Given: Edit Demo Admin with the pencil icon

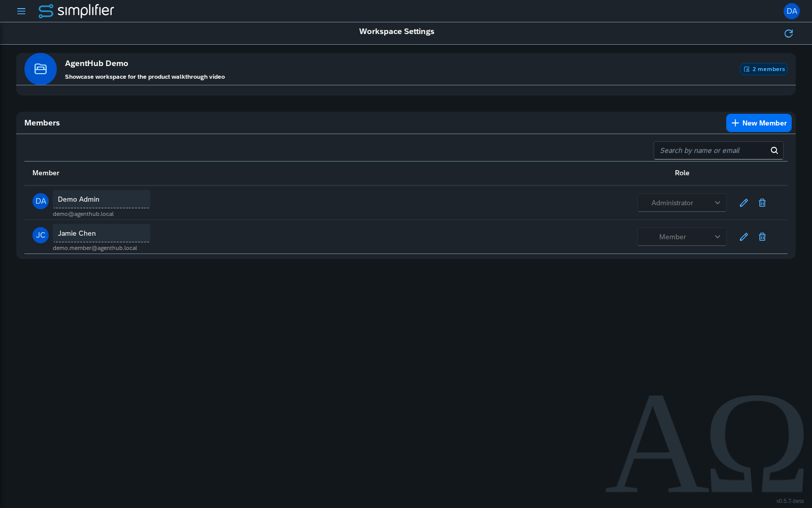Looking at the screenshot, I should (x=744, y=203).
